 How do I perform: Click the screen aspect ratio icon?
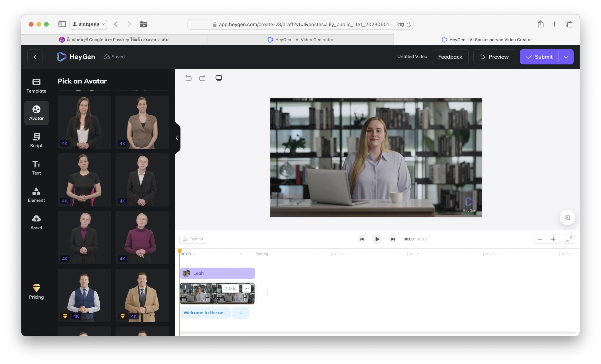point(219,78)
